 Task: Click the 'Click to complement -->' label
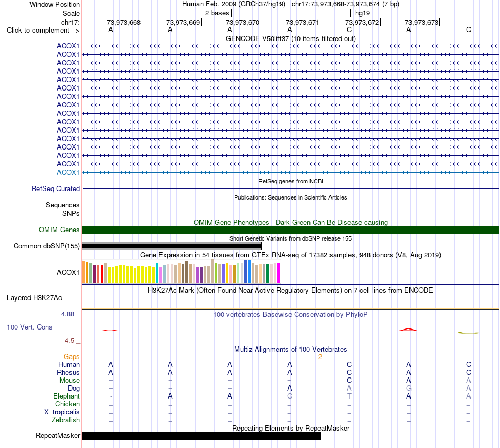[x=43, y=31]
